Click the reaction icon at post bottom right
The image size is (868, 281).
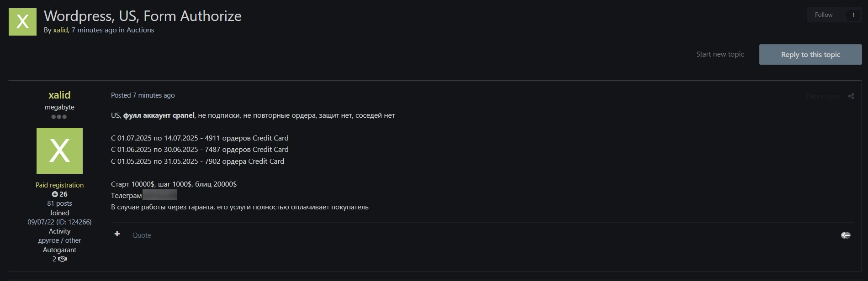click(846, 235)
